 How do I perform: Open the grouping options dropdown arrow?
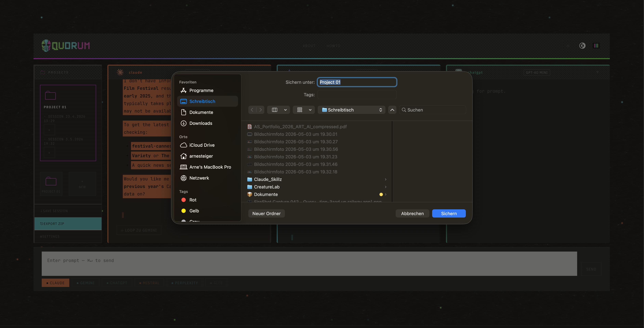pyautogui.click(x=310, y=110)
